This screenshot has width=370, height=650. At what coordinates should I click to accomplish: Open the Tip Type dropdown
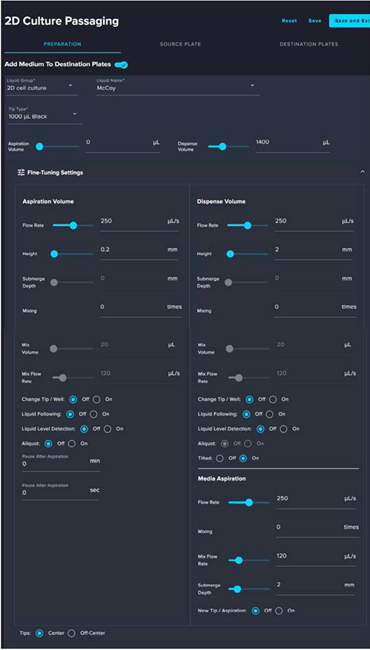pyautogui.click(x=45, y=114)
